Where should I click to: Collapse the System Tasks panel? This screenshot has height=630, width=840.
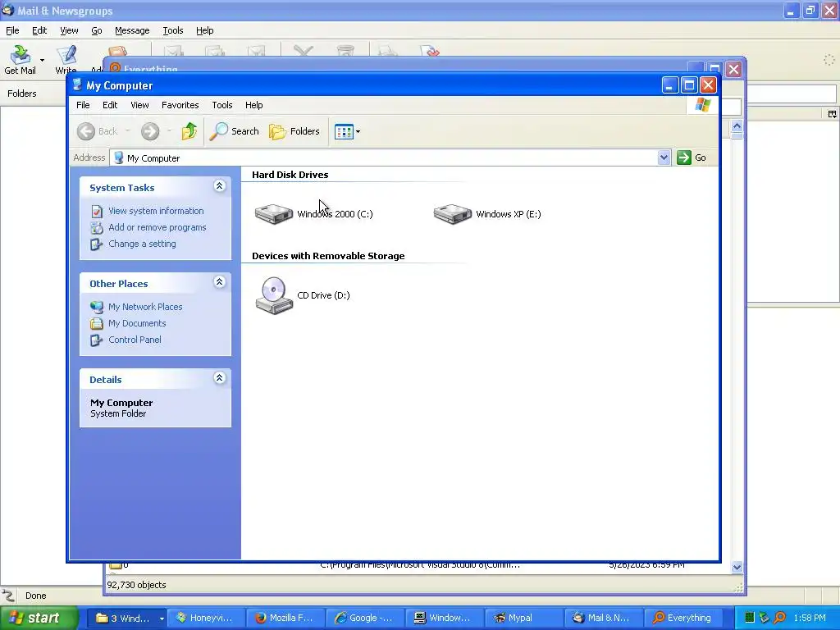pyautogui.click(x=219, y=186)
